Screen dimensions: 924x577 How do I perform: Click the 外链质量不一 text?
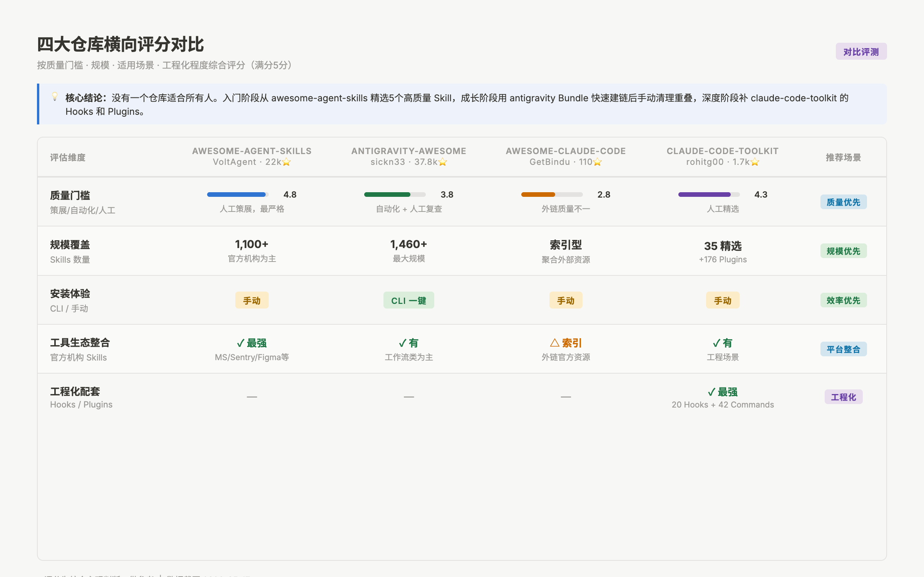[x=566, y=209]
